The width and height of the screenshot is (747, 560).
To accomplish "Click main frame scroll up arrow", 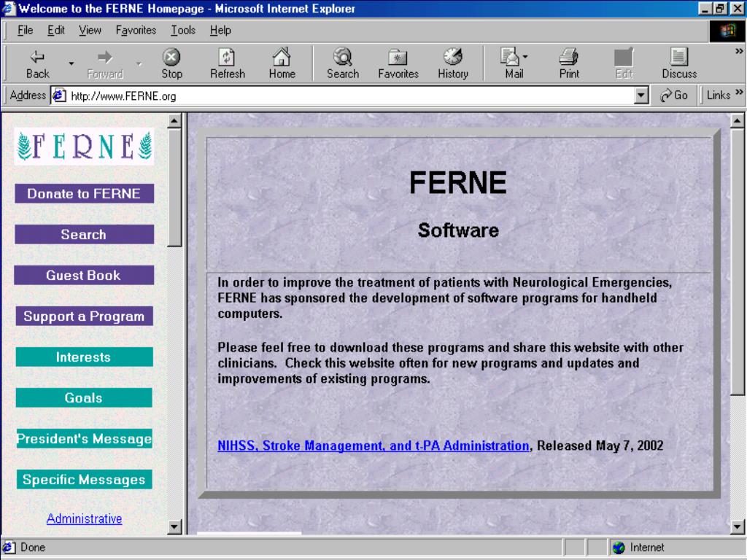I will tap(737, 121).
